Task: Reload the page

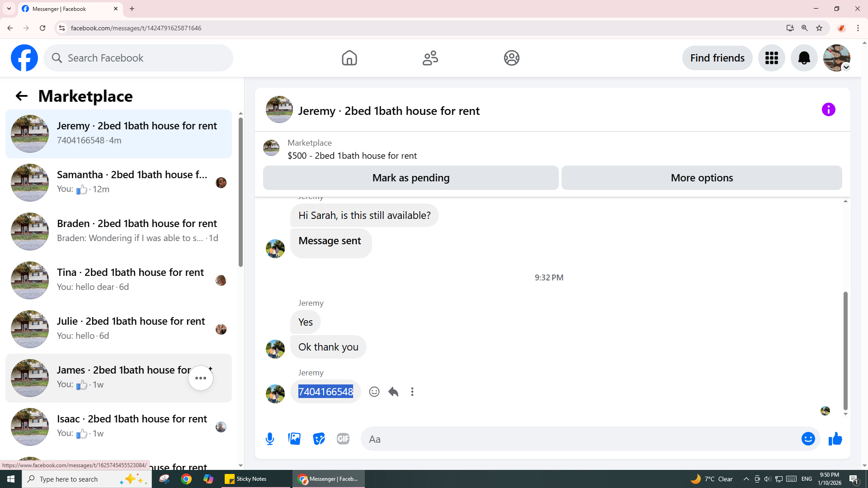Action: (x=42, y=28)
